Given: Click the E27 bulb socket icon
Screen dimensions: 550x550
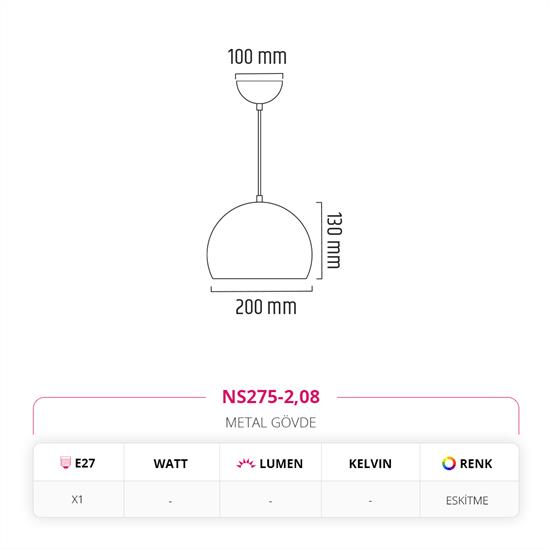Looking at the screenshot, I should tap(65, 463).
